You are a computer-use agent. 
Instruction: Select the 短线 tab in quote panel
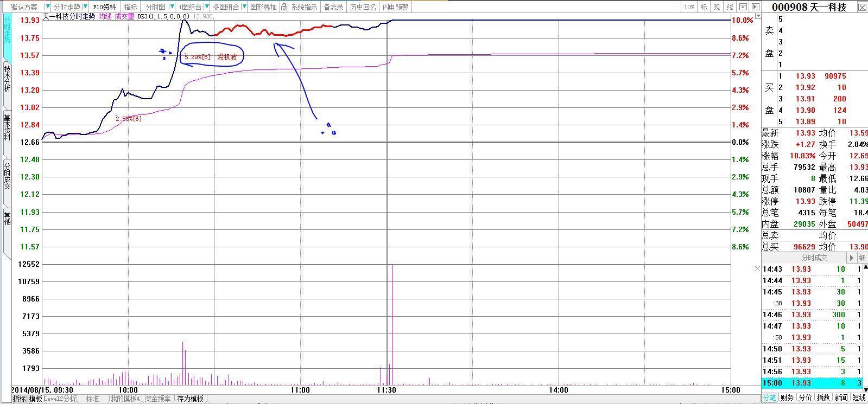coord(859,397)
